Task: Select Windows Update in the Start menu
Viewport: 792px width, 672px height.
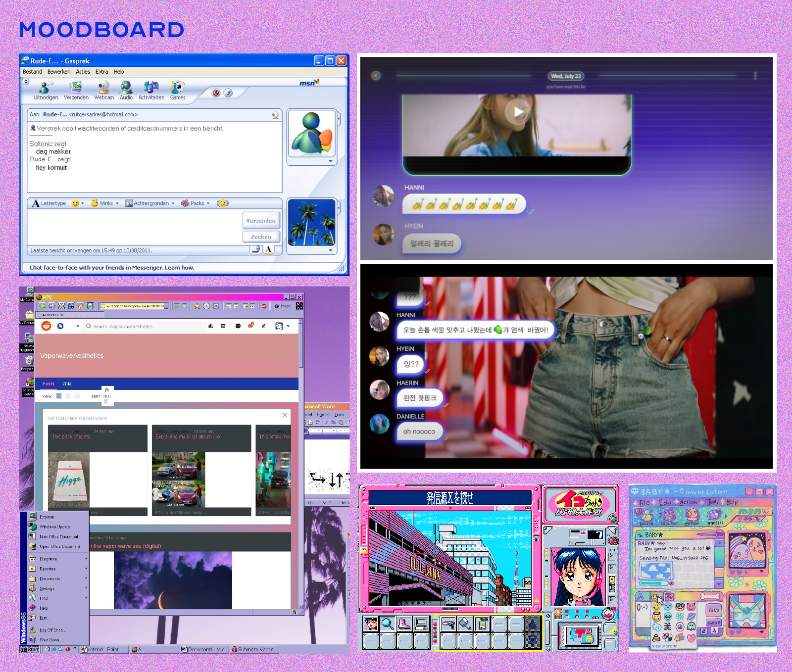Action: pos(58,527)
